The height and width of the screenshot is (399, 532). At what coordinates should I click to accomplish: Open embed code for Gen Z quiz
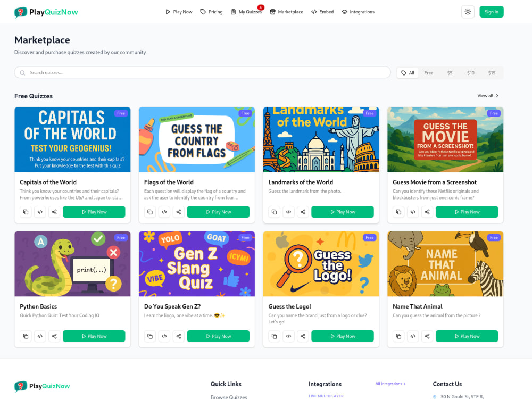tap(164, 336)
